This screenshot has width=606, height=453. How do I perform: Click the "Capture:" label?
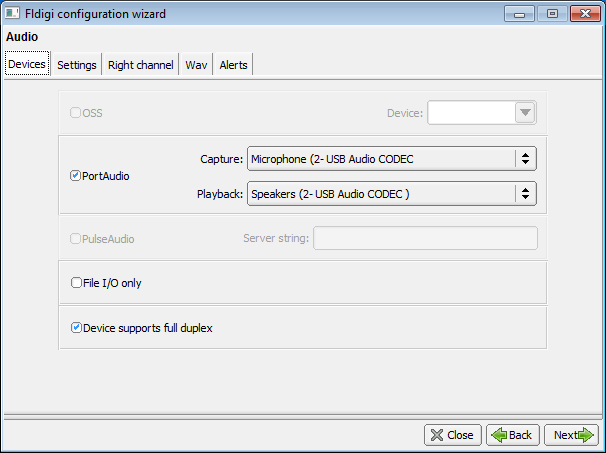[x=221, y=159]
